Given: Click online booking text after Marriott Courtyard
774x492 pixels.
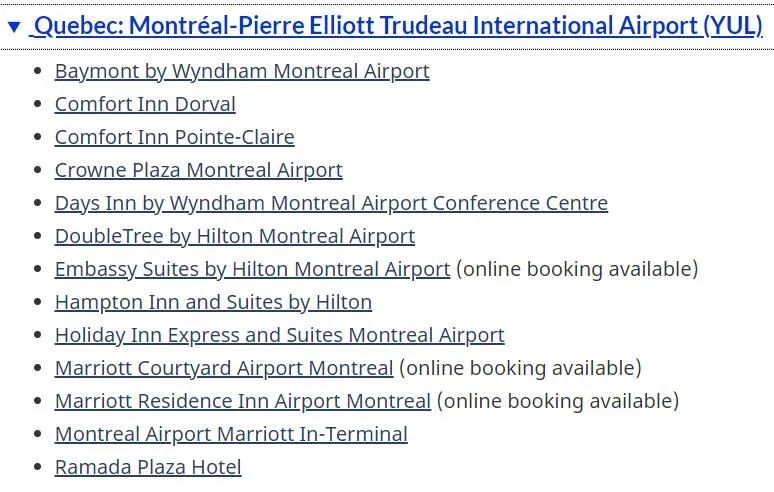Looking at the screenshot, I should click(520, 369).
